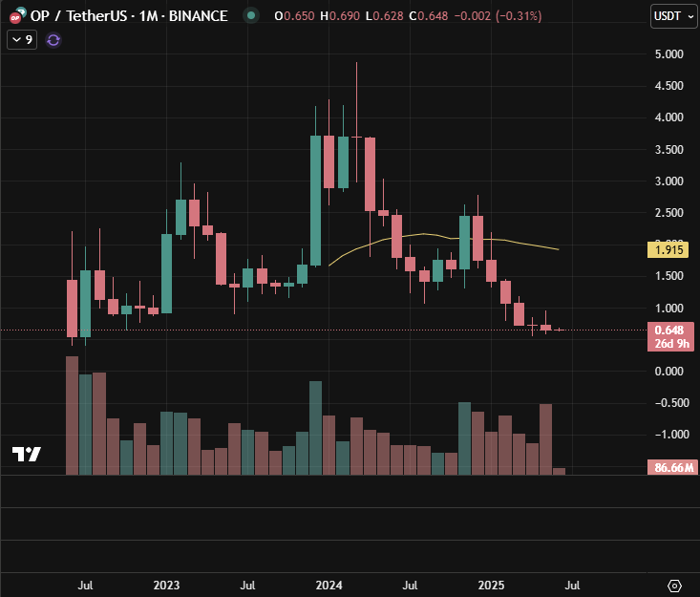Open chart settings gear icon
This screenshot has height=597, width=700.
click(674, 586)
